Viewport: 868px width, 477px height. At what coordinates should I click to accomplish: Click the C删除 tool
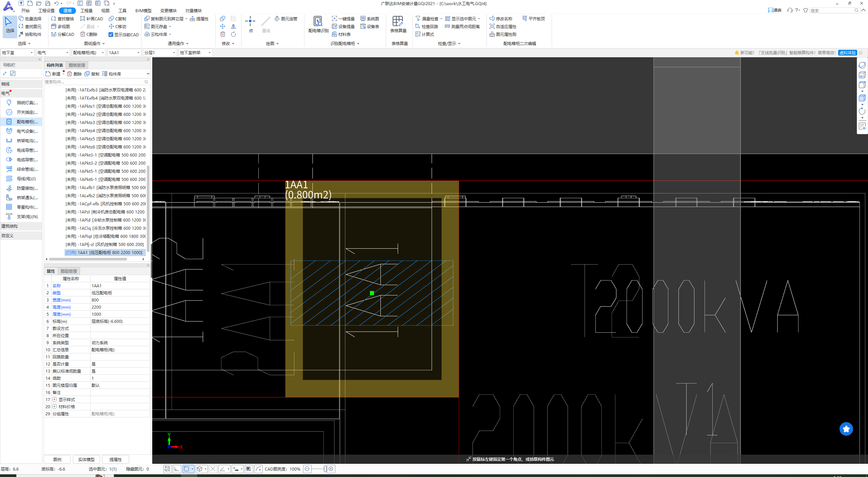coord(89,34)
